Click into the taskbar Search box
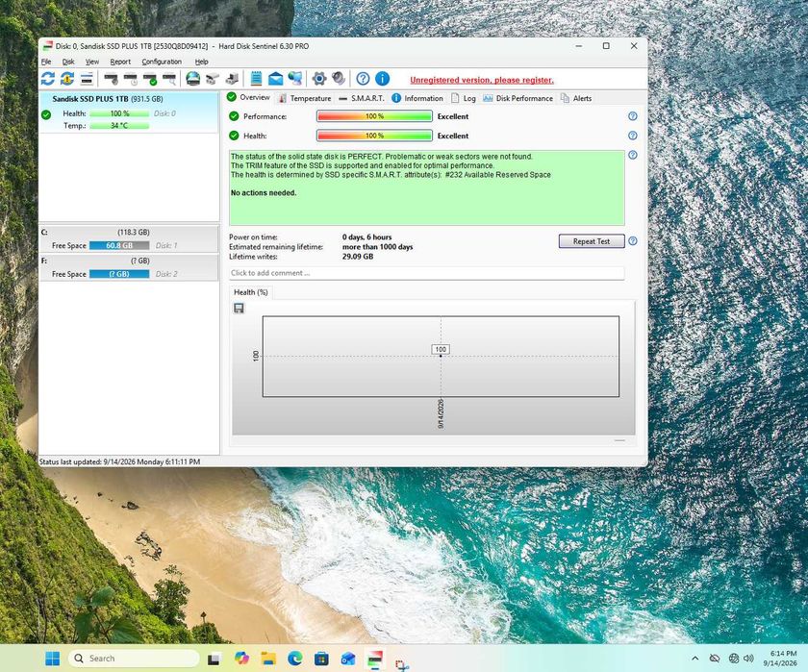 (x=134, y=659)
